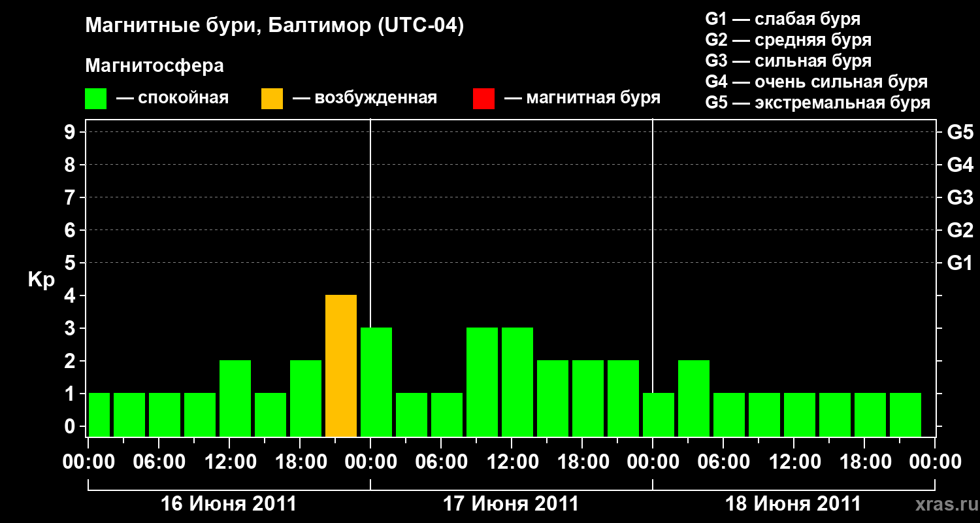Viewport: 980px width, 523px height.
Task: Click the 'Kp' axis title
Action: coord(41,280)
